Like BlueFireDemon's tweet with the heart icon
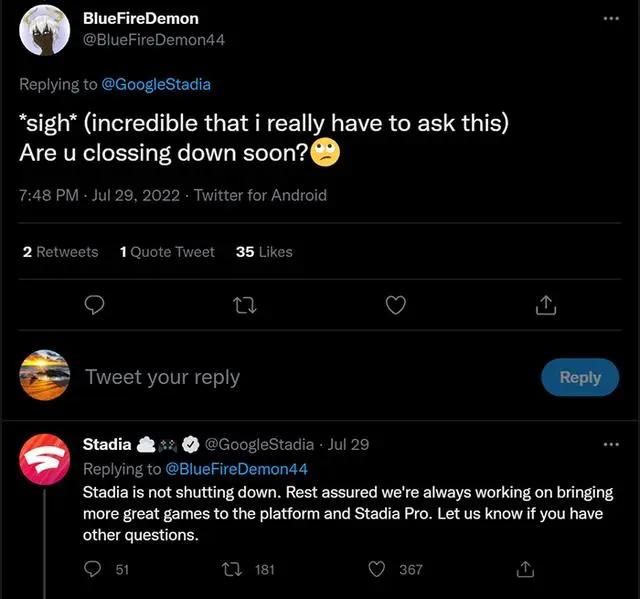Image resolution: width=640 pixels, height=599 pixels. 397,304
